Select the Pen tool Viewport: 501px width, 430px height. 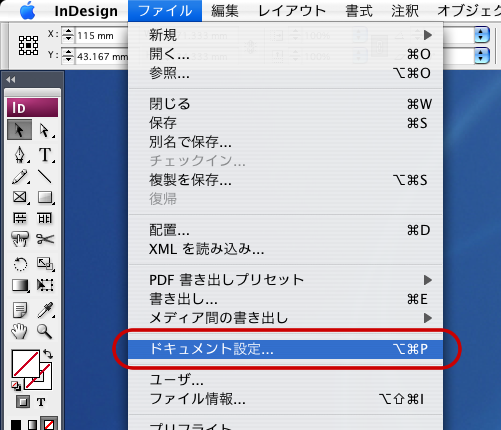point(20,155)
